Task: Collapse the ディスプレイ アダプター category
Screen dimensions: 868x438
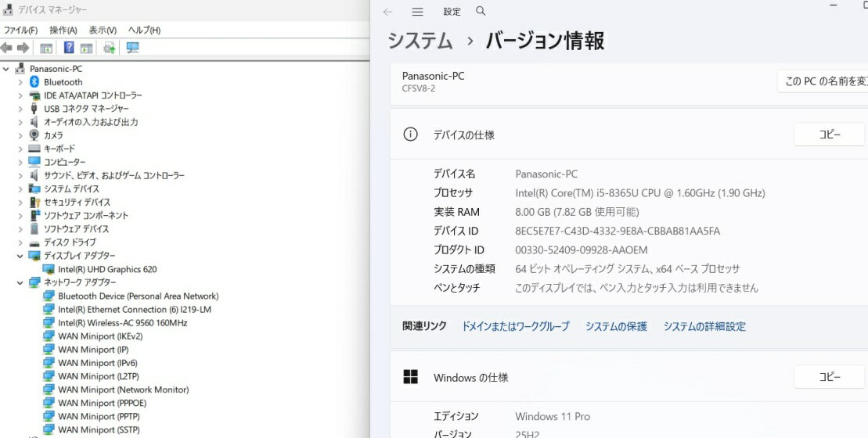Action: pyautogui.click(x=20, y=256)
